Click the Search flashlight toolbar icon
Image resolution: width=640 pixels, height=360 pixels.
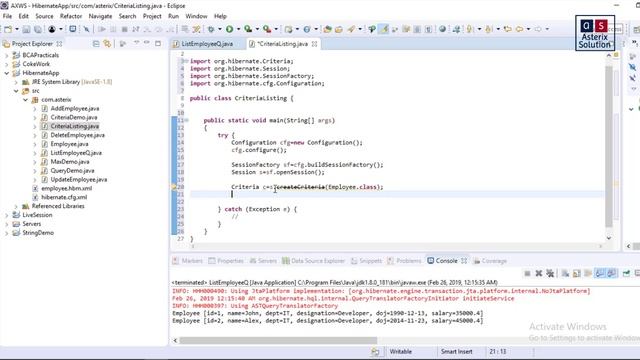351,29
